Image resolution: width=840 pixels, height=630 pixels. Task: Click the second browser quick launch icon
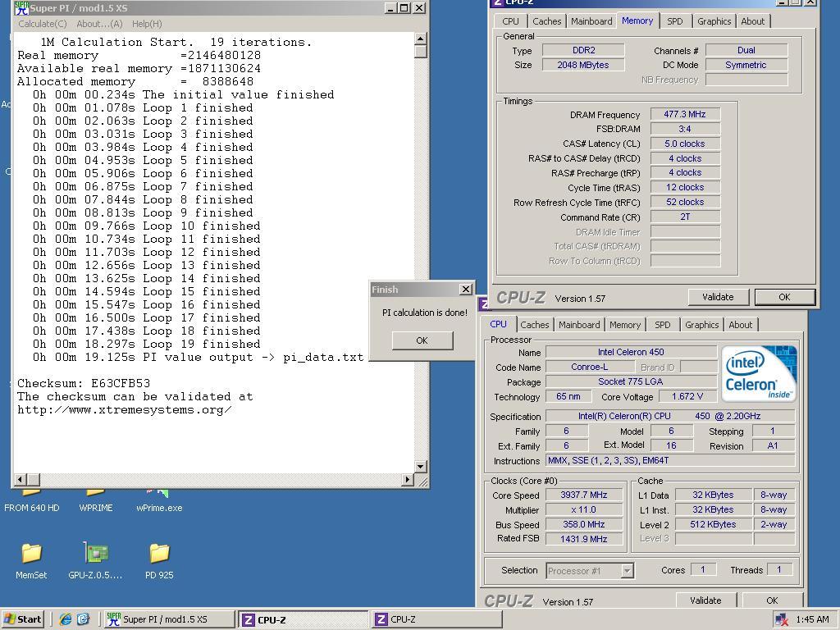tap(84, 619)
